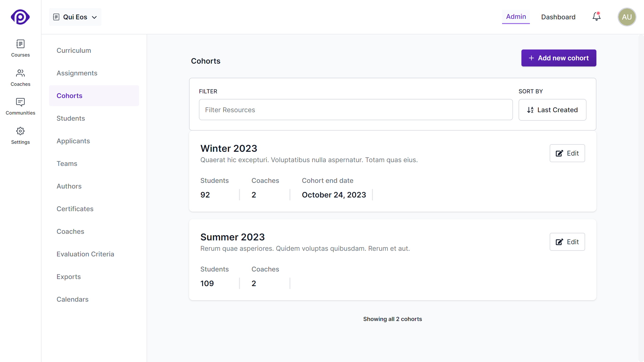644x362 pixels.
Task: Click the sort arrows icon beside Last Created
Action: 531,110
